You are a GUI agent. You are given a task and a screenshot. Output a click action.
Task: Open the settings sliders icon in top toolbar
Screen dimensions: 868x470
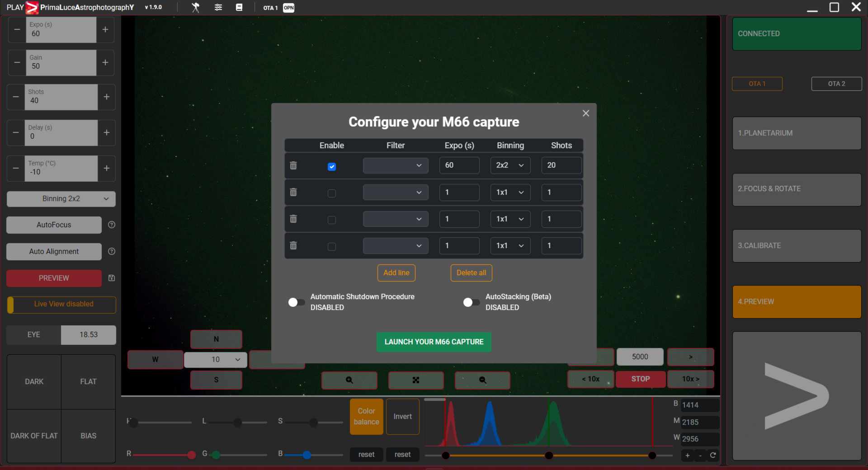tap(218, 8)
